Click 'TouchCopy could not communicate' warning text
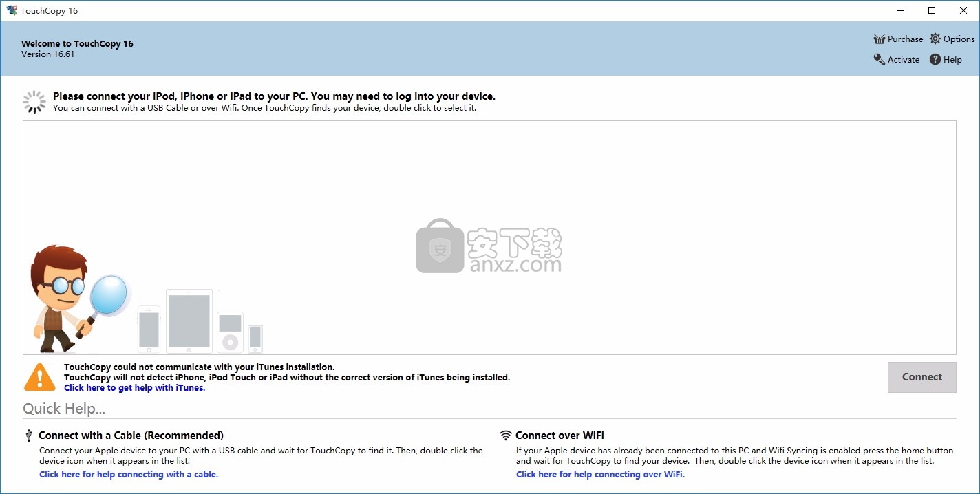The height and width of the screenshot is (494, 980). (200, 367)
